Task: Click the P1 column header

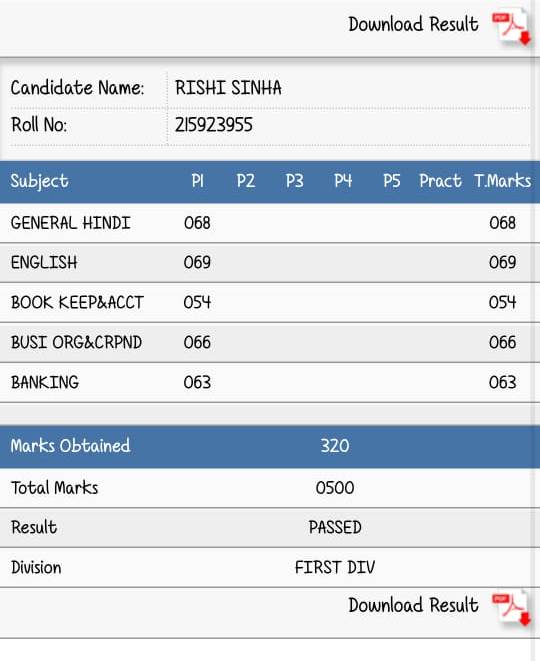Action: point(198,181)
